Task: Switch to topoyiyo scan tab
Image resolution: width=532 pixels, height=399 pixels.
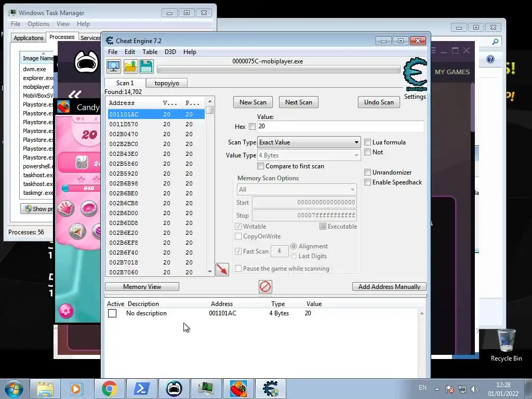Action: click(167, 83)
